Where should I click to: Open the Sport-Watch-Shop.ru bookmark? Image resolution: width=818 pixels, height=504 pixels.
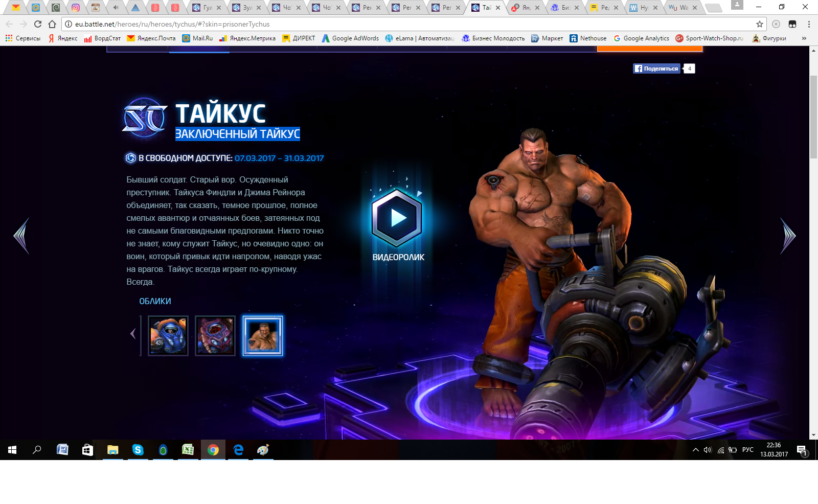710,38
